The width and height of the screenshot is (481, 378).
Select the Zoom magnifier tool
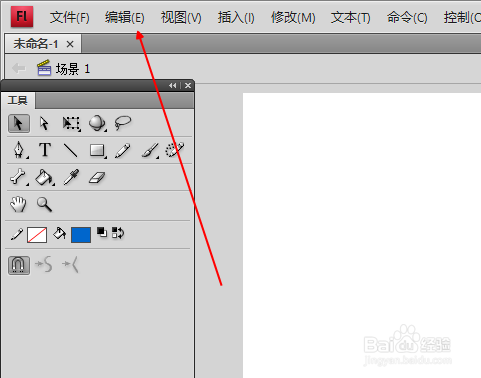[44, 204]
